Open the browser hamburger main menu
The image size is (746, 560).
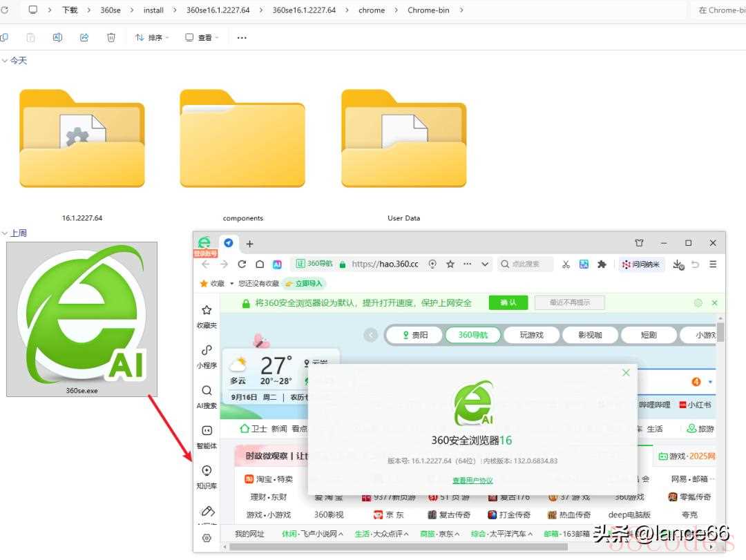pos(713,264)
